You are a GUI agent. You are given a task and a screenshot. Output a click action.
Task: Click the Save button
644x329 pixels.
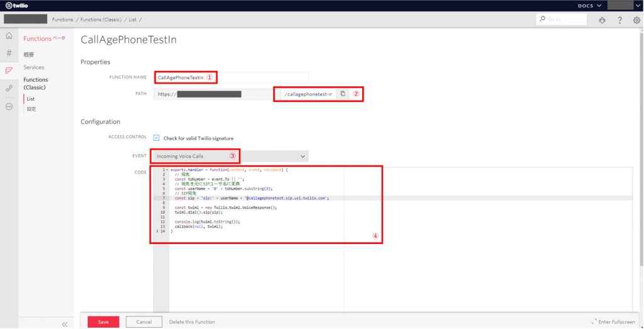click(x=104, y=322)
